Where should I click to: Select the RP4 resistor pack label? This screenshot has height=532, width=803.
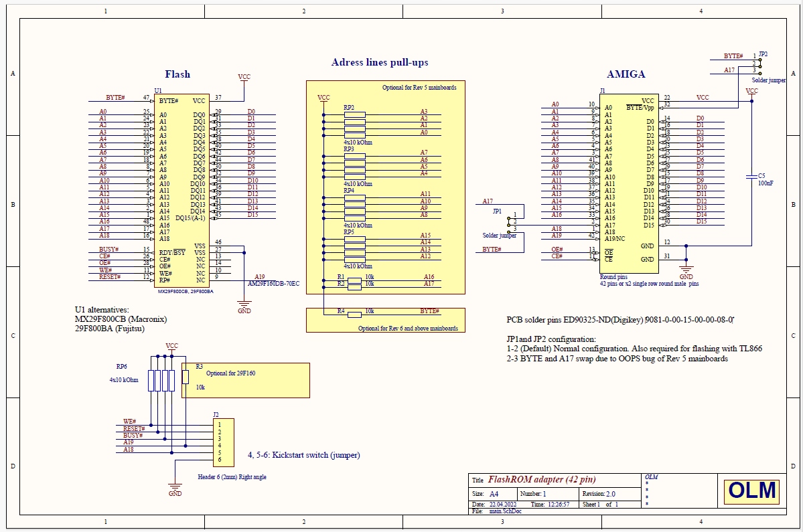click(x=349, y=191)
